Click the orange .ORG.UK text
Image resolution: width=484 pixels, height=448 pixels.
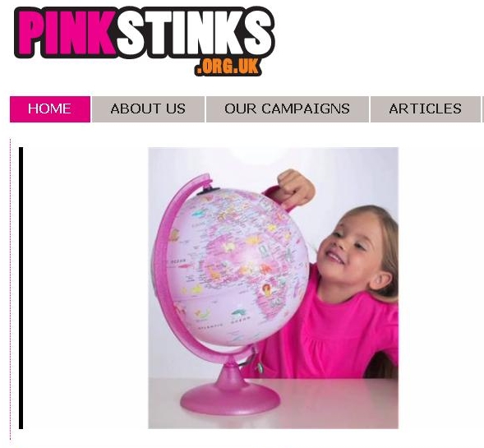pos(228,66)
